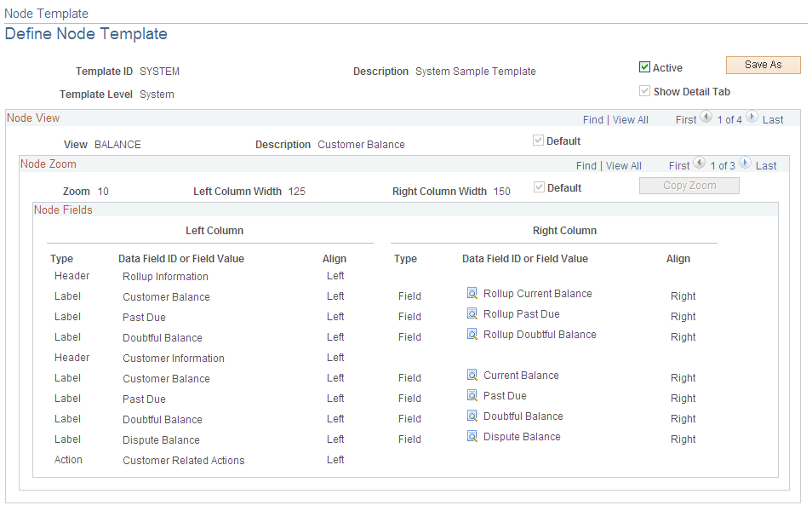Click the Customer Related Actions link

point(184,459)
